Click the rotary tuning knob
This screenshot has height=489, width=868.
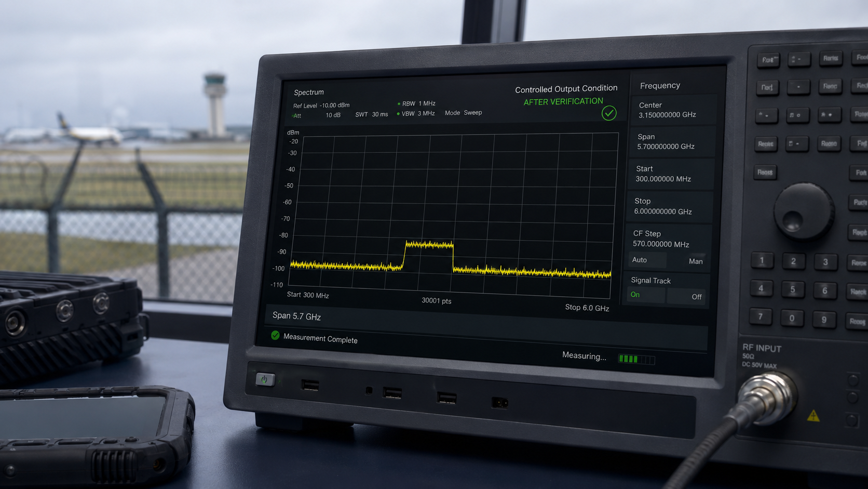803,210
